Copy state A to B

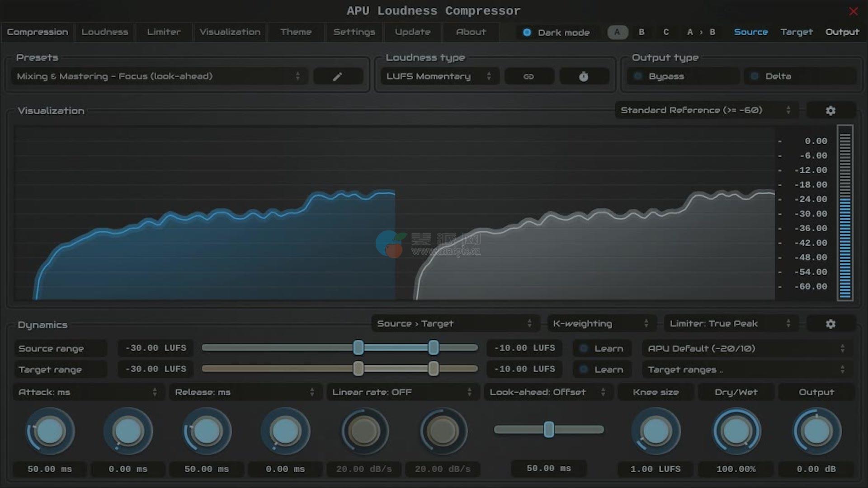[x=701, y=32]
